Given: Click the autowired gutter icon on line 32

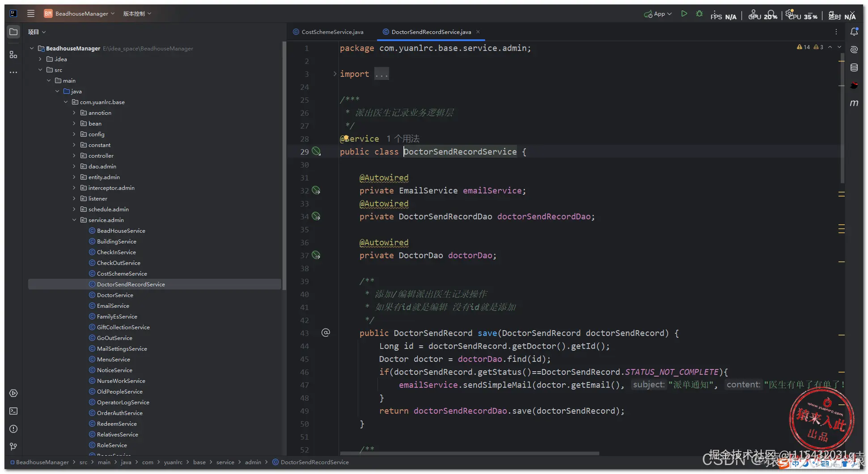Looking at the screenshot, I should click(316, 190).
